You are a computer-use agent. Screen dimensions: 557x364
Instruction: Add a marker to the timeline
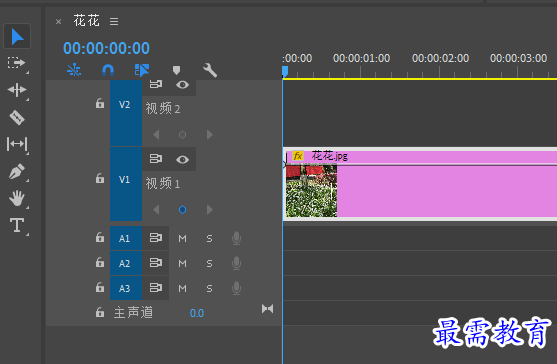[176, 70]
